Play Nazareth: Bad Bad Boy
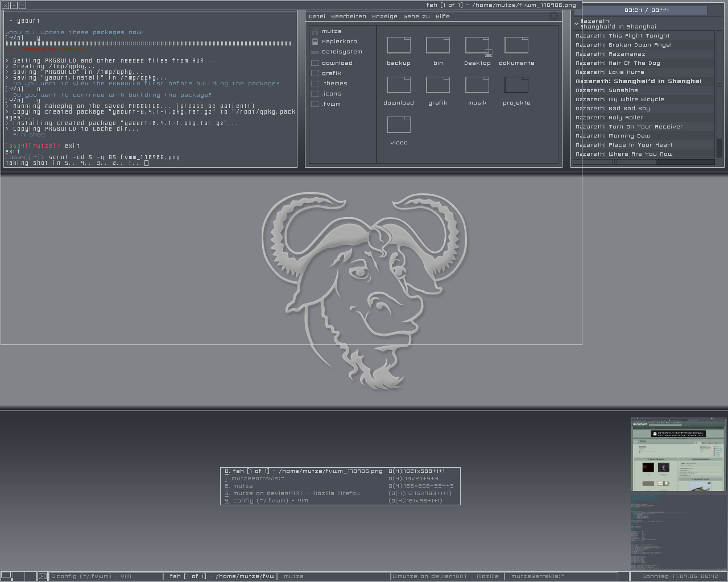The image size is (728, 582). pyautogui.click(x=644, y=109)
